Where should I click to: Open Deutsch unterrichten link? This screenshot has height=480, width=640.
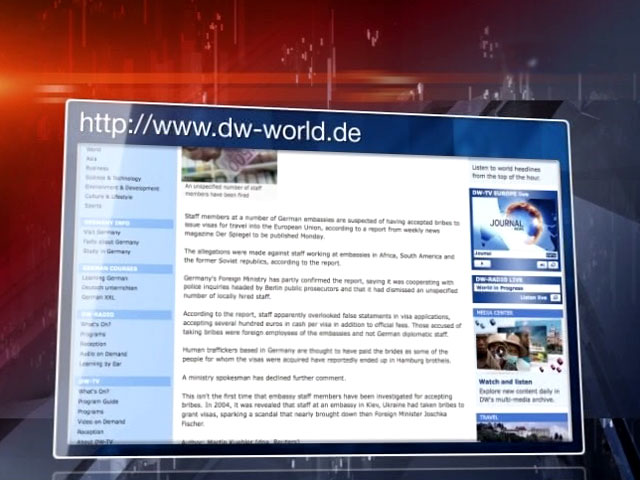pyautogui.click(x=109, y=288)
